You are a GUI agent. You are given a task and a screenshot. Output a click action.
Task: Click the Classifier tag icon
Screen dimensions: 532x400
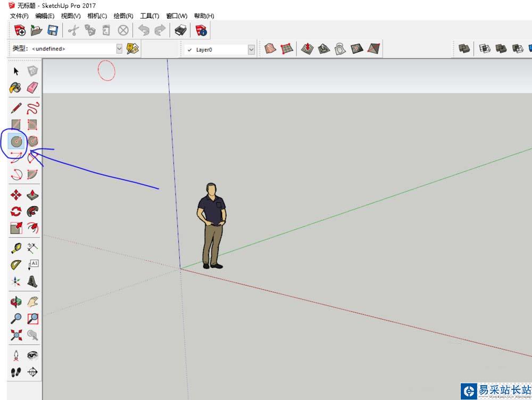[132, 49]
